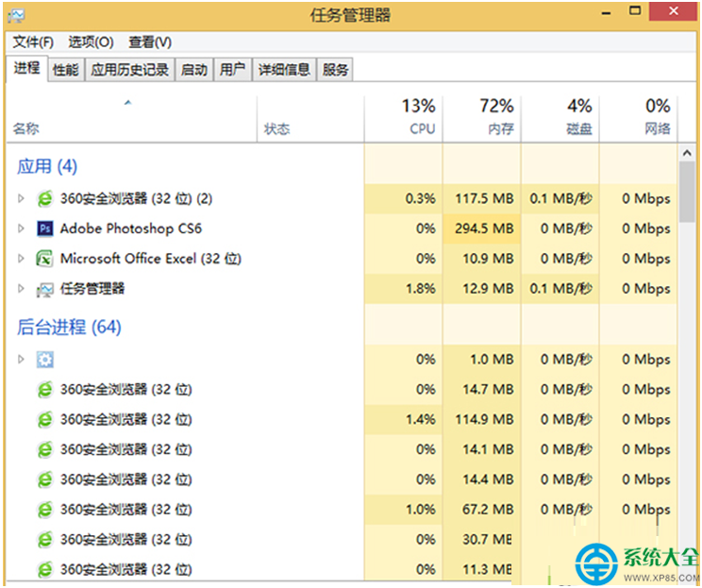Expand the 任务管理器 app row
Viewport: 702px width, 588px height.
click(21, 289)
